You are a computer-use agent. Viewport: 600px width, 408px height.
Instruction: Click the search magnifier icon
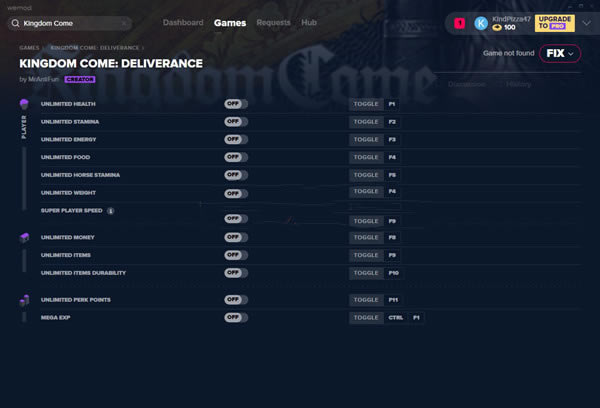coord(15,23)
